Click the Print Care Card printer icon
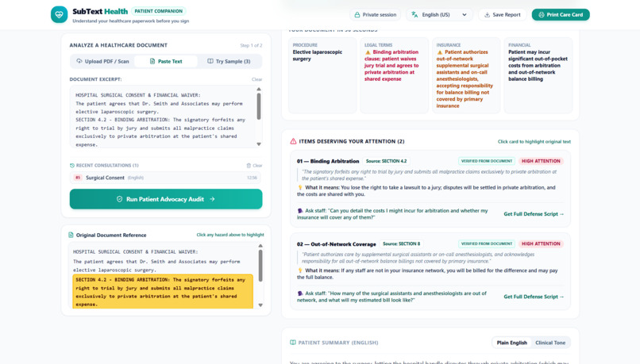The image size is (640, 364). [542, 15]
